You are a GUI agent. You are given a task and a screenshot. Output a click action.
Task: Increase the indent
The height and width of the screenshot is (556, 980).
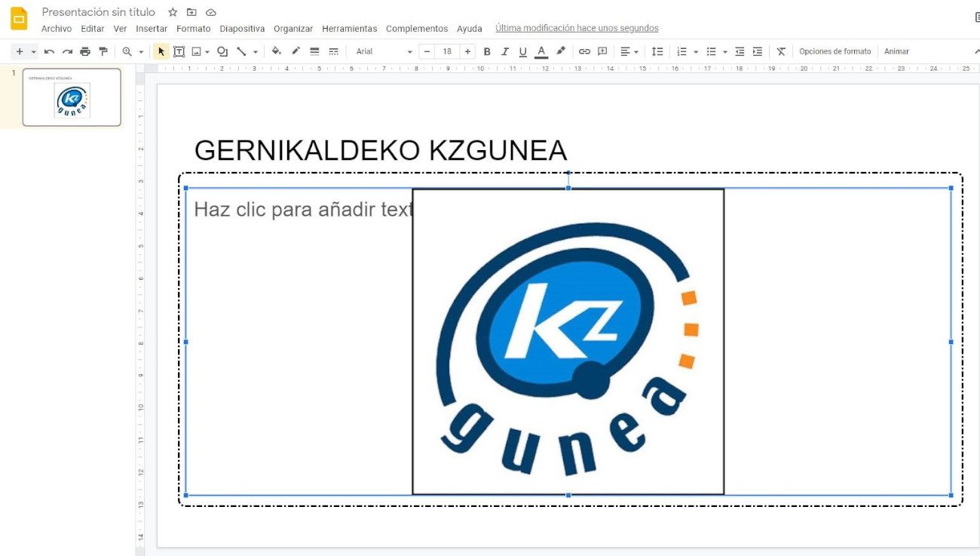[x=758, y=51]
